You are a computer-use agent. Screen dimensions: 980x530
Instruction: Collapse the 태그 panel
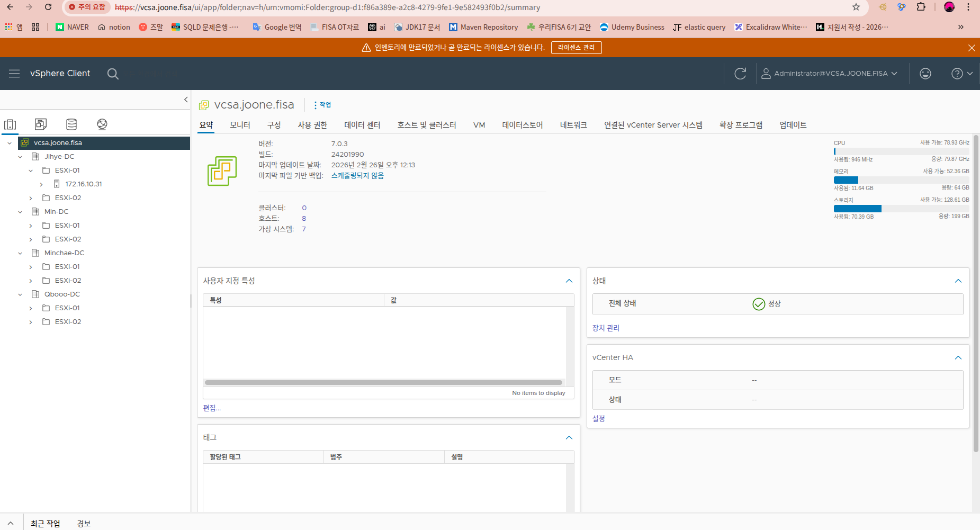click(x=569, y=437)
